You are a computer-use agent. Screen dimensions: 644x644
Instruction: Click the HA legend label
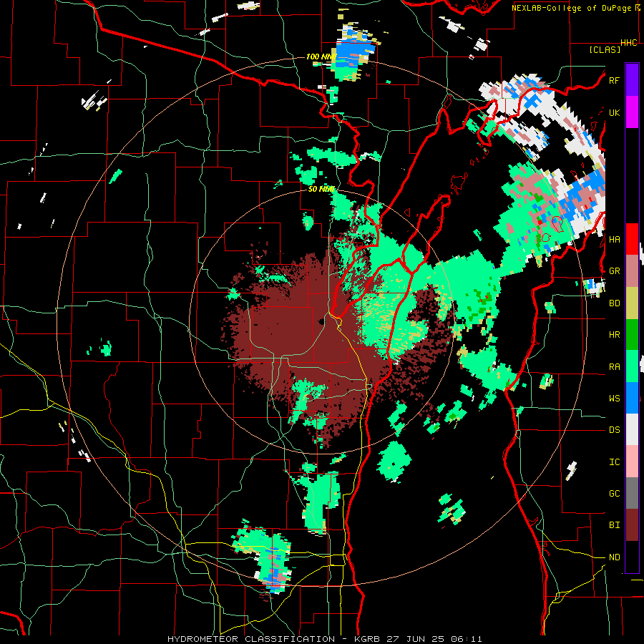tap(614, 240)
